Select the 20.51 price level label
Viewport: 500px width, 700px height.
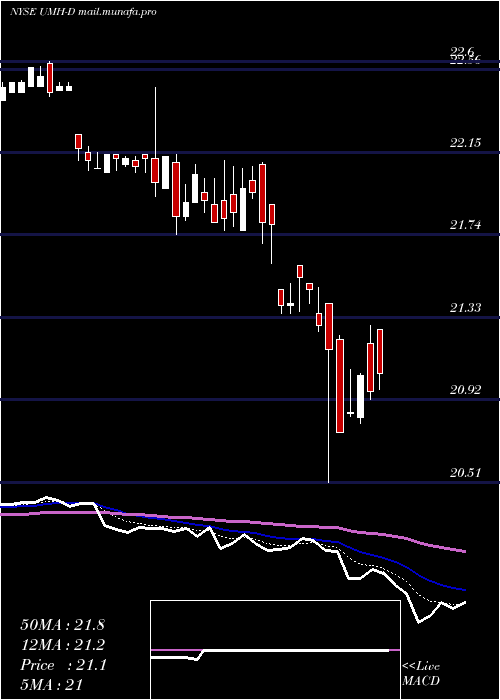point(465,472)
